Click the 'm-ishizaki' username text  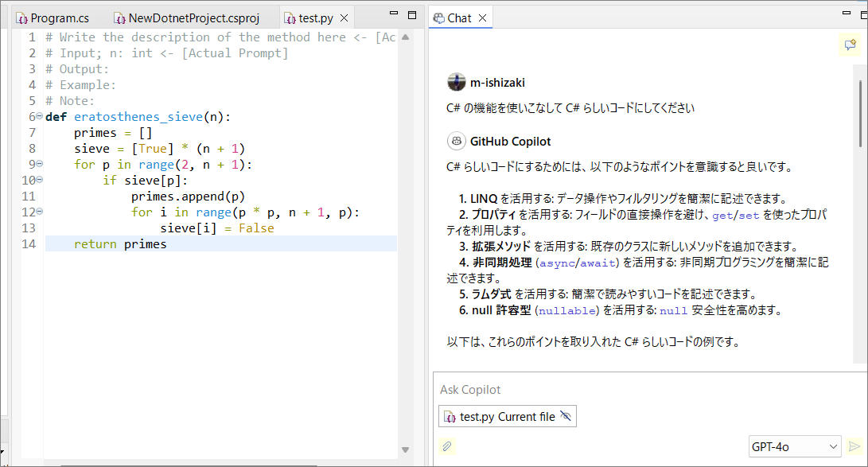click(497, 83)
